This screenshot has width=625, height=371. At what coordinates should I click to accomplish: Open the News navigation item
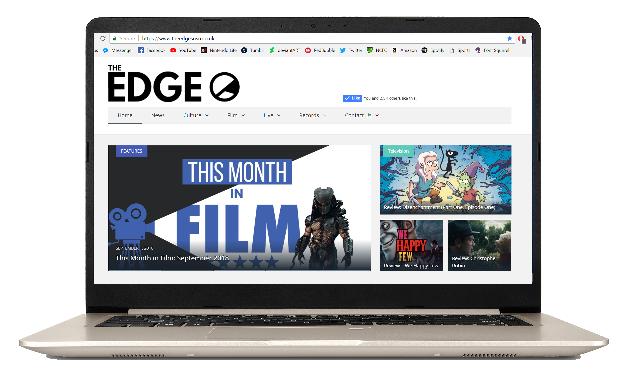(x=158, y=115)
